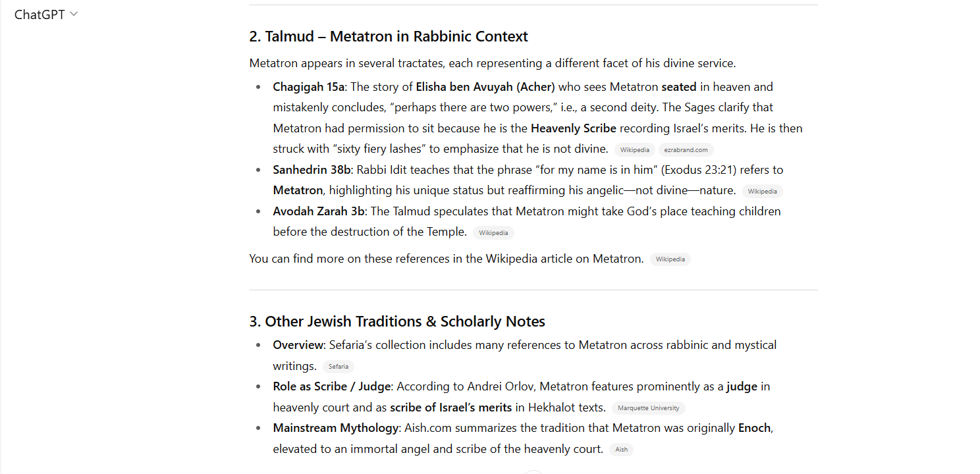Open Wikipedia source after Avodah Zarah 3b
Screen dimensions: 980x474
[493, 233]
